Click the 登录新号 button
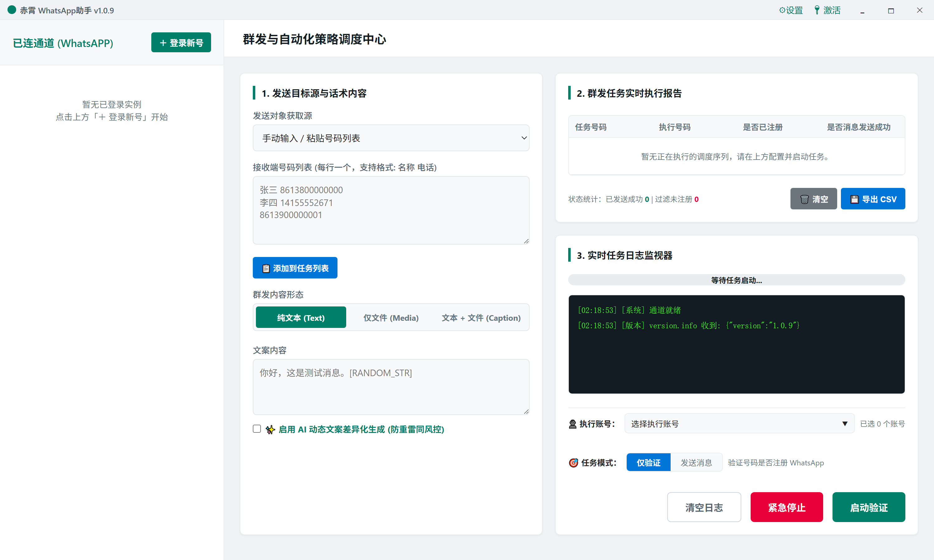934x560 pixels. click(181, 43)
